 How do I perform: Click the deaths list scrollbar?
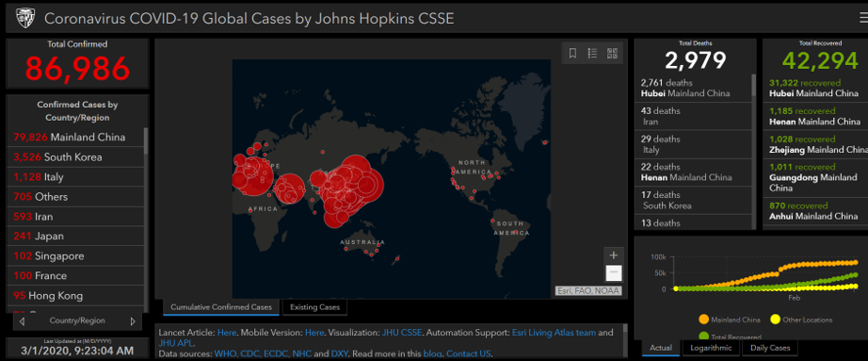[753, 86]
